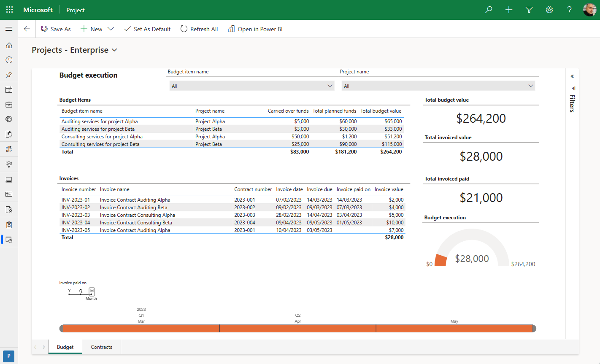
Task: Switch to the Contracts tab
Action: [102, 347]
